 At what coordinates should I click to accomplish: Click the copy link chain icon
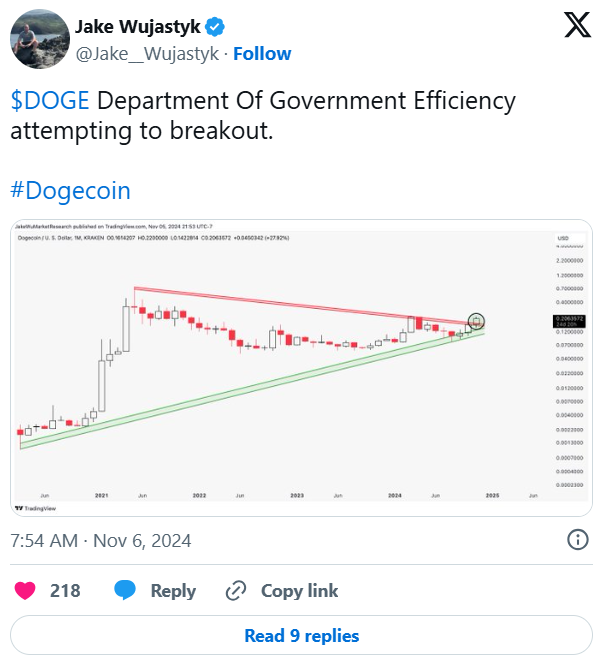coord(236,591)
